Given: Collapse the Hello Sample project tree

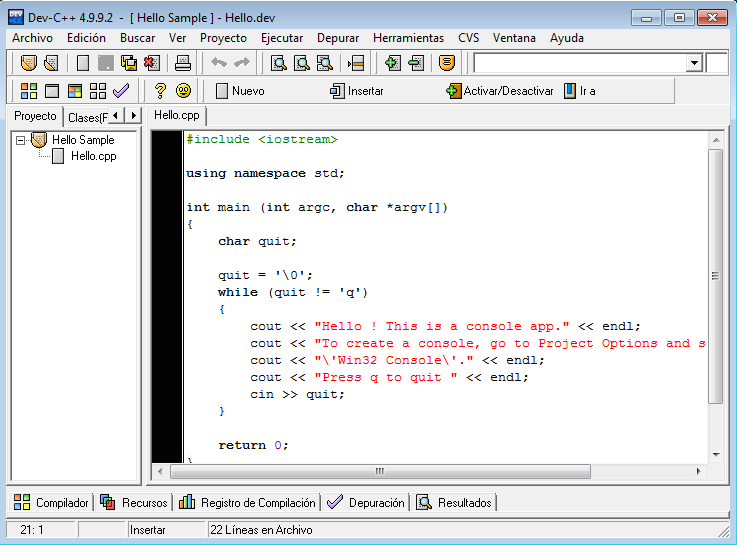Looking at the screenshot, I should [21, 141].
